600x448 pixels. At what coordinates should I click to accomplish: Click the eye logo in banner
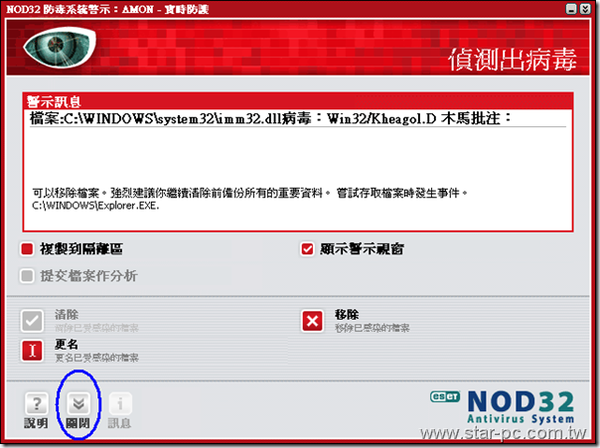point(59,47)
